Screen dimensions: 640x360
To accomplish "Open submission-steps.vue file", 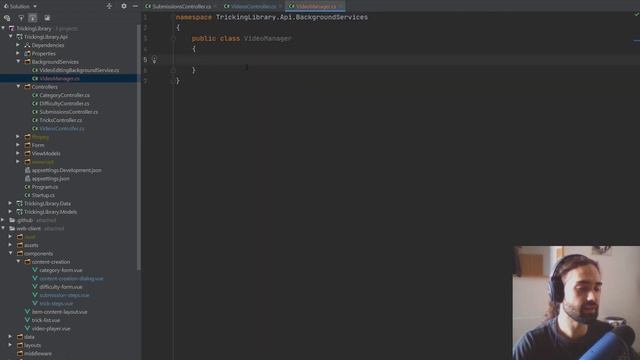I will (x=64, y=295).
